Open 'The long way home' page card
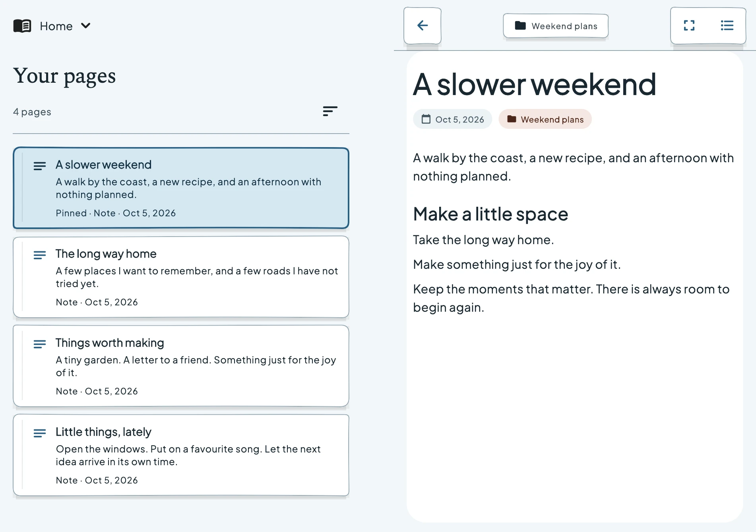Screen dimensions: 756x532 (181, 277)
